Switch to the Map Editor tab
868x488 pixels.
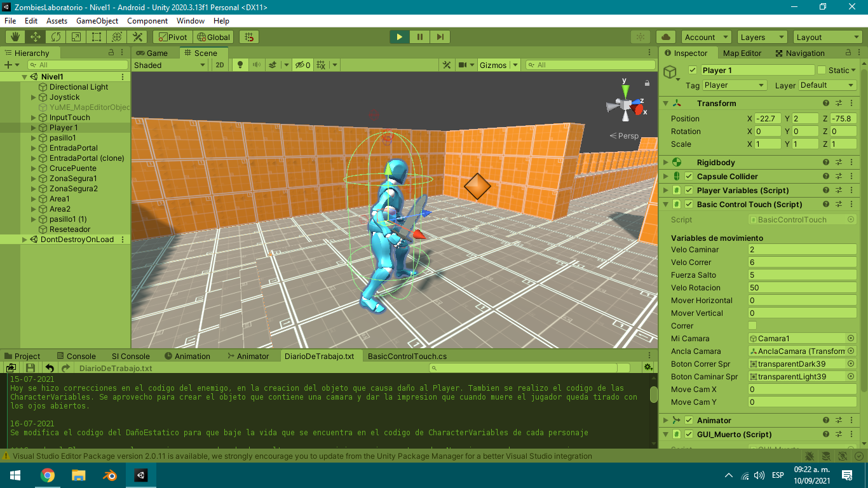[743, 53]
